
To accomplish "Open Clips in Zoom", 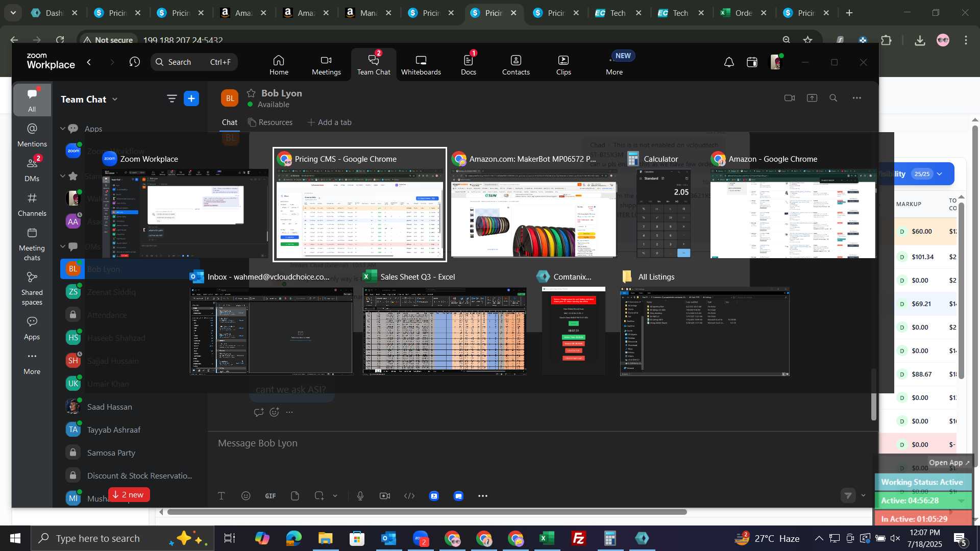I will (563, 65).
